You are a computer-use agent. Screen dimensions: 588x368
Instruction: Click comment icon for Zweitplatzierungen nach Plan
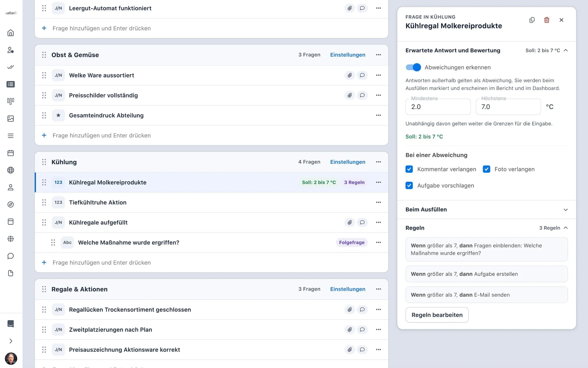tap(362, 329)
